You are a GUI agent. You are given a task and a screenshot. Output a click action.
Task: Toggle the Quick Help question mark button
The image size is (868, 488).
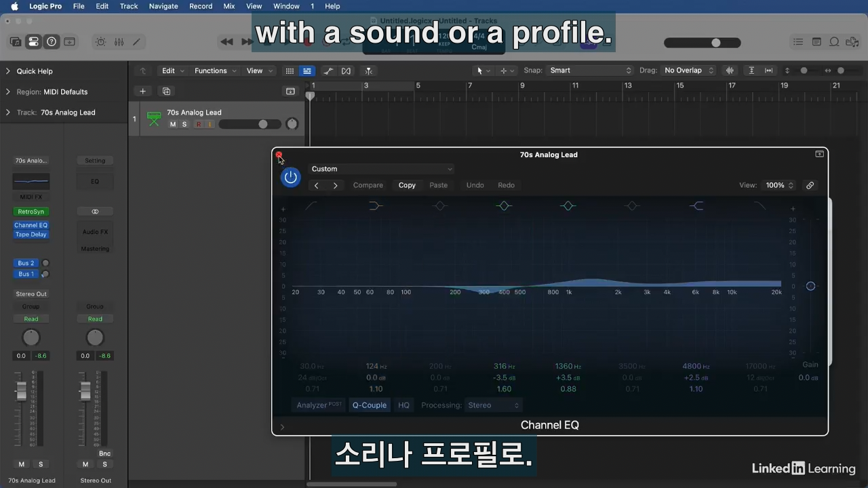tap(52, 42)
